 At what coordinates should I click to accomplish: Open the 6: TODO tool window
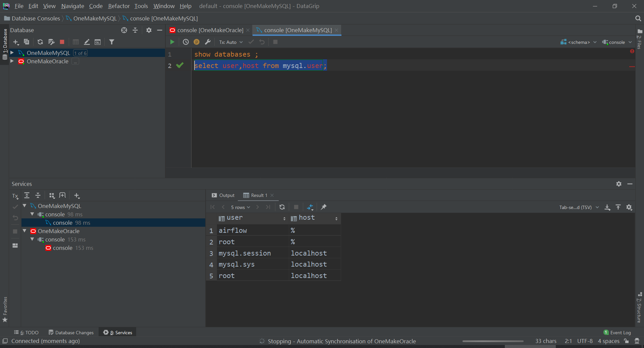click(26, 332)
